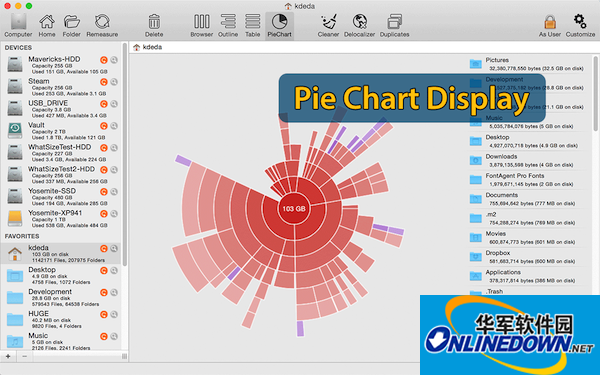This screenshot has height=375, width=600.
Task: Click the As User lock icon
Action: click(550, 25)
